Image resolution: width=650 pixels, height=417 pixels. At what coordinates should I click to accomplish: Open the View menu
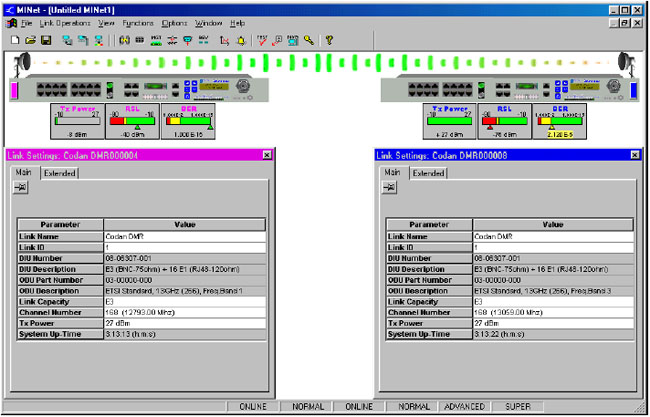[x=106, y=24]
